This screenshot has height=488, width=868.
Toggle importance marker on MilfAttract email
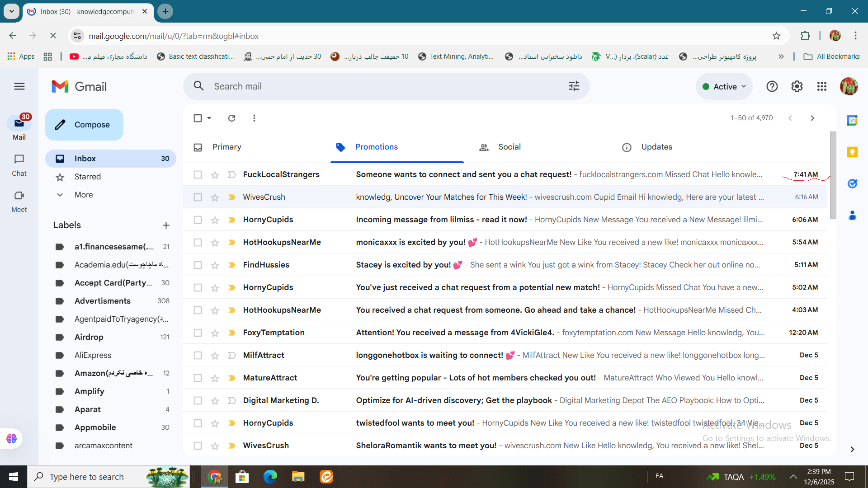(x=232, y=355)
